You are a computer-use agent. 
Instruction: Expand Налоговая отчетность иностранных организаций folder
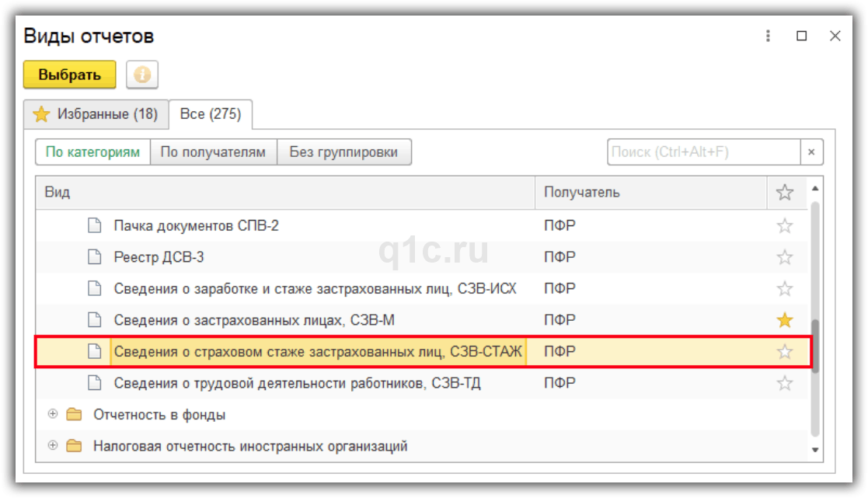pyautogui.click(x=53, y=445)
